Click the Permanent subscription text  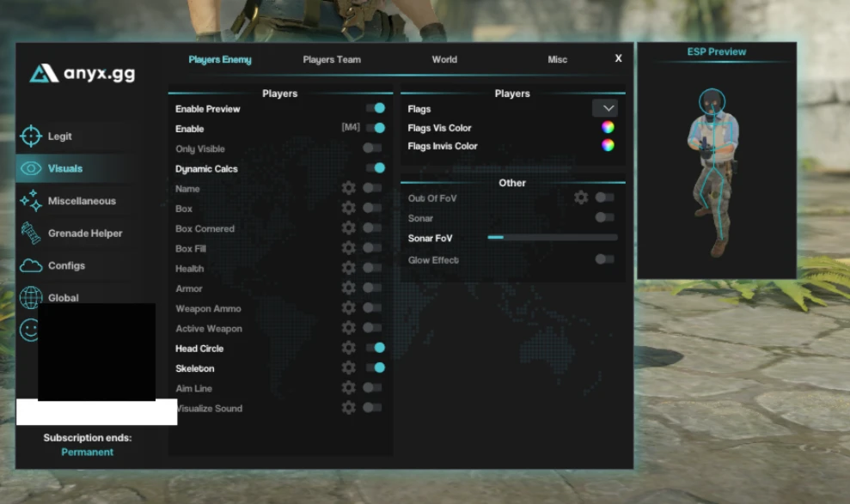pos(88,452)
